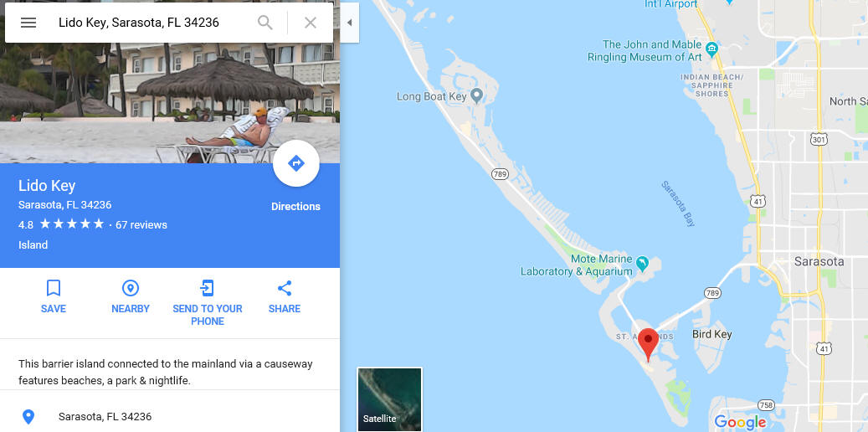Image resolution: width=868 pixels, height=432 pixels.
Task: Choose Send to your phone
Action: click(208, 303)
